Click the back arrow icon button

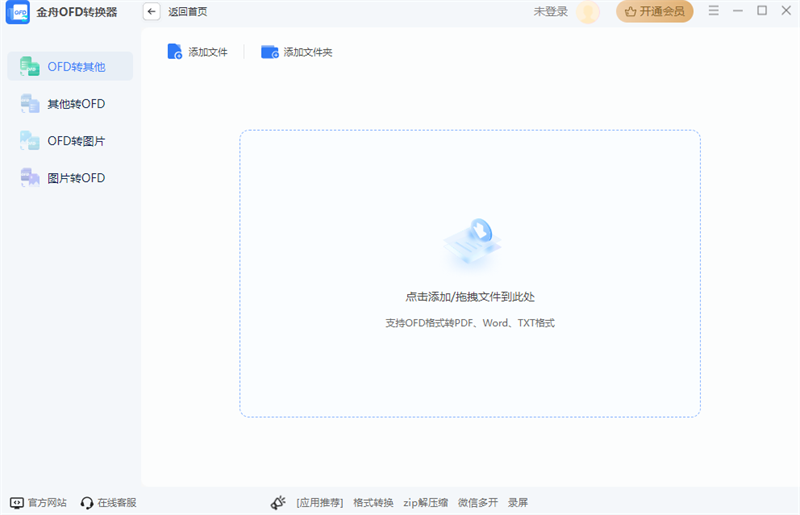[x=152, y=11]
